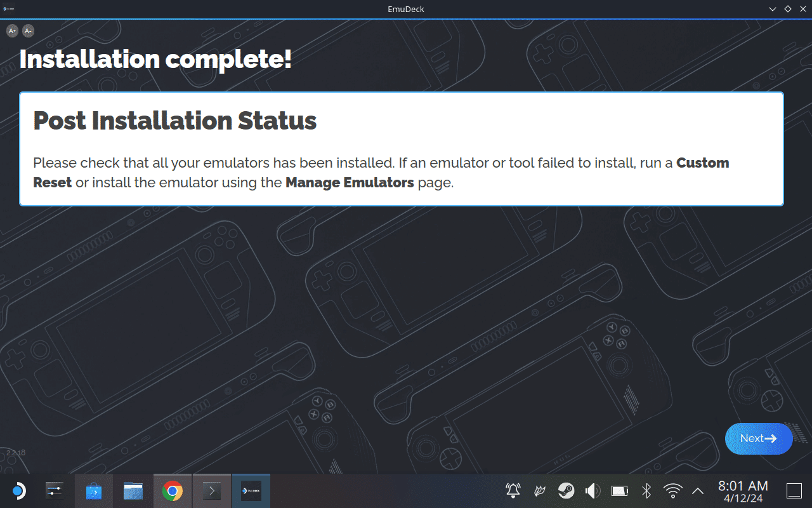Open Steam tray icon
This screenshot has width=812, height=508.
pyautogui.click(x=566, y=491)
